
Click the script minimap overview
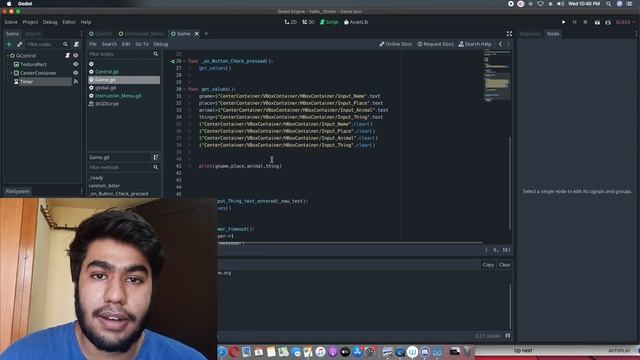click(497, 76)
